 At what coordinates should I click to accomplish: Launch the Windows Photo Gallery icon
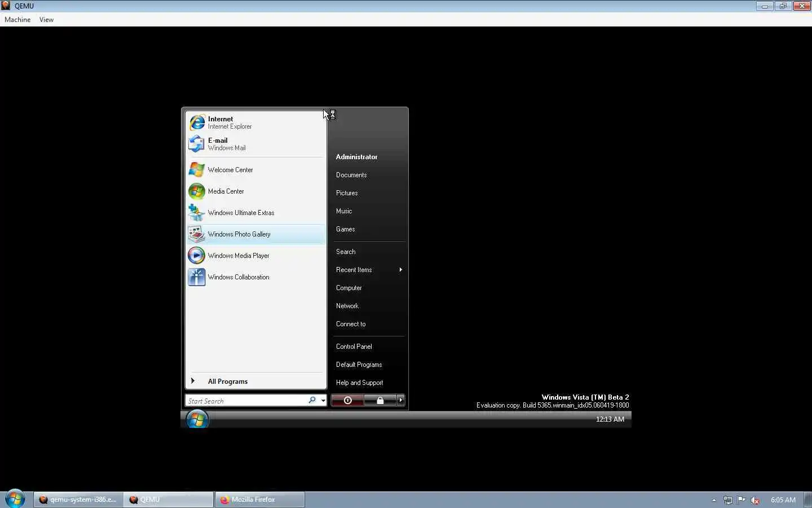197,234
